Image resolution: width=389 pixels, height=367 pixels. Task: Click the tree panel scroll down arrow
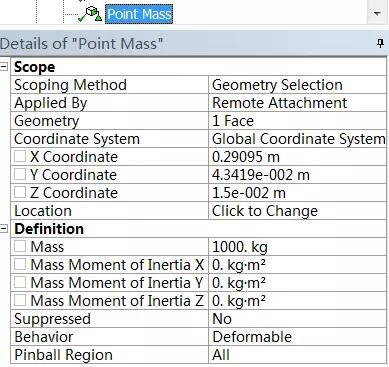[377, 13]
